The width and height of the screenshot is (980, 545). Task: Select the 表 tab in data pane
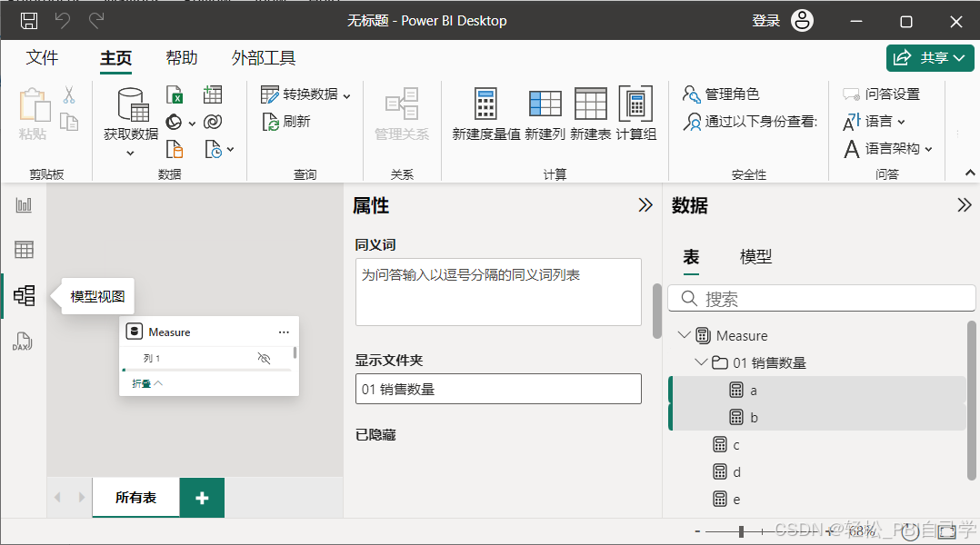691,256
